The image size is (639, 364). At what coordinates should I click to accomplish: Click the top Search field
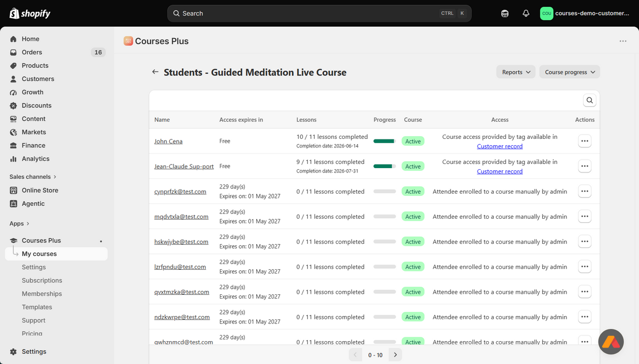319,13
